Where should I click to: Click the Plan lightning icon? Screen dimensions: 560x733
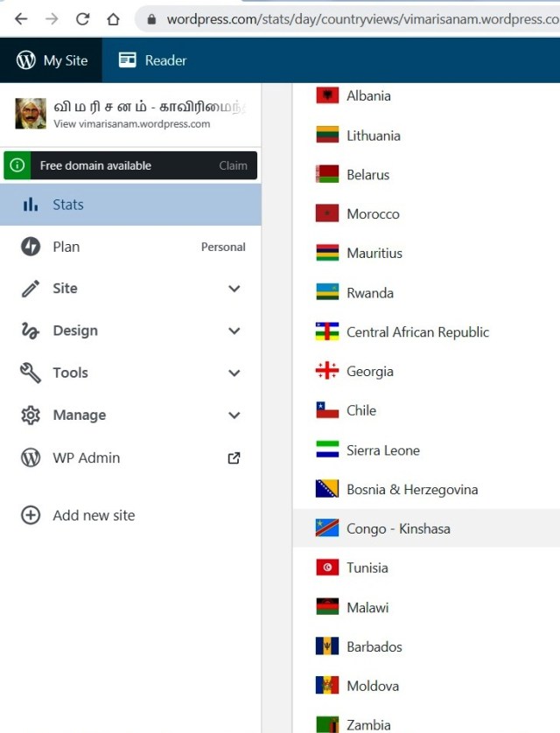(x=31, y=247)
